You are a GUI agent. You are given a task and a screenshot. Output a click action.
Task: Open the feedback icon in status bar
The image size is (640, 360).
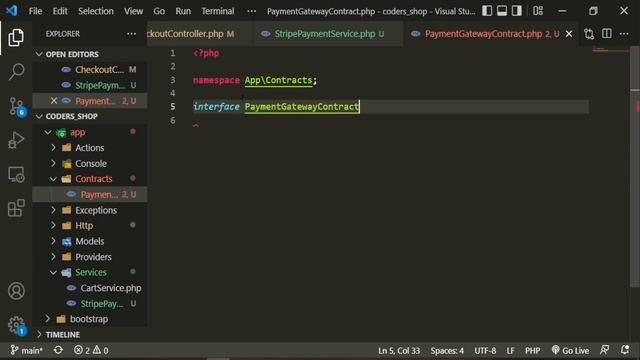tap(604, 350)
